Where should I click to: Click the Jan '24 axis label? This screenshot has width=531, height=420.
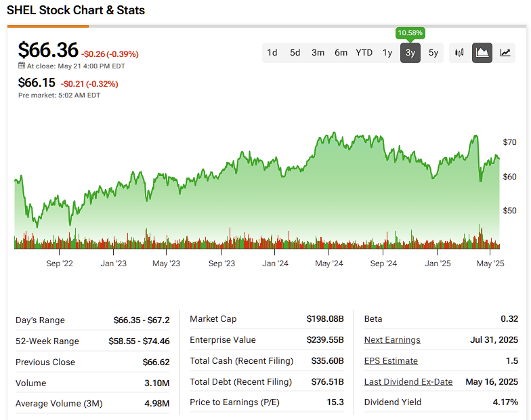coord(275,263)
